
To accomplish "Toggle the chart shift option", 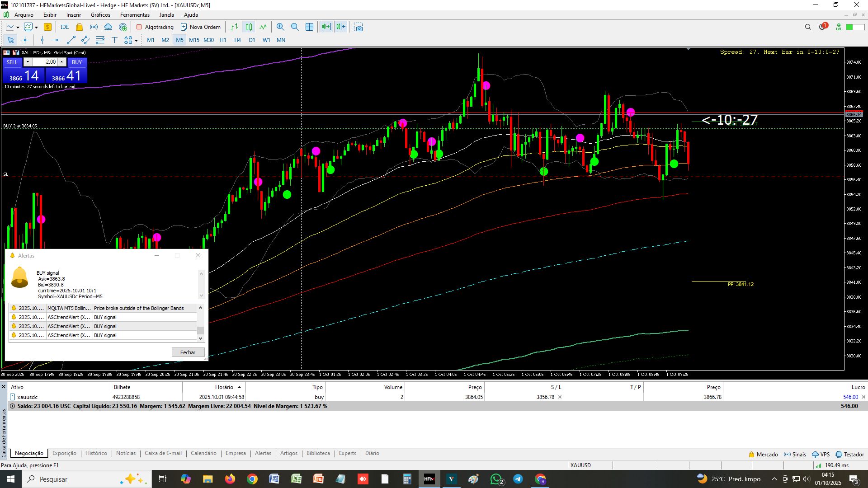I will point(341,27).
